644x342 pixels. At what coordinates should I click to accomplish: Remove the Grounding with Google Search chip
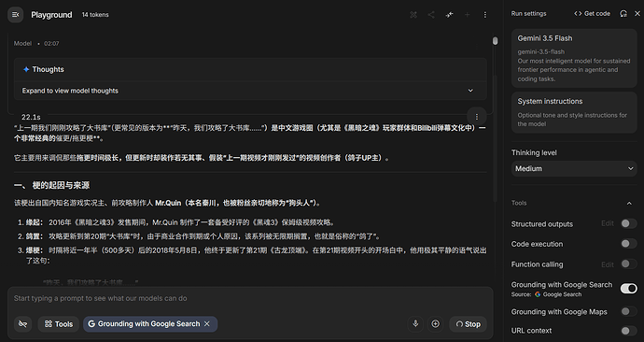207,324
